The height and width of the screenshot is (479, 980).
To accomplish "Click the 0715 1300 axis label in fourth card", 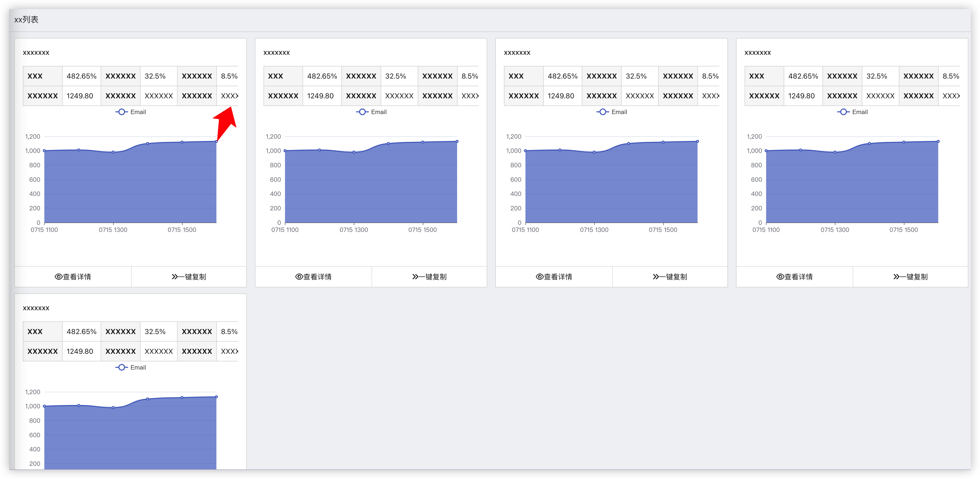I will (835, 230).
